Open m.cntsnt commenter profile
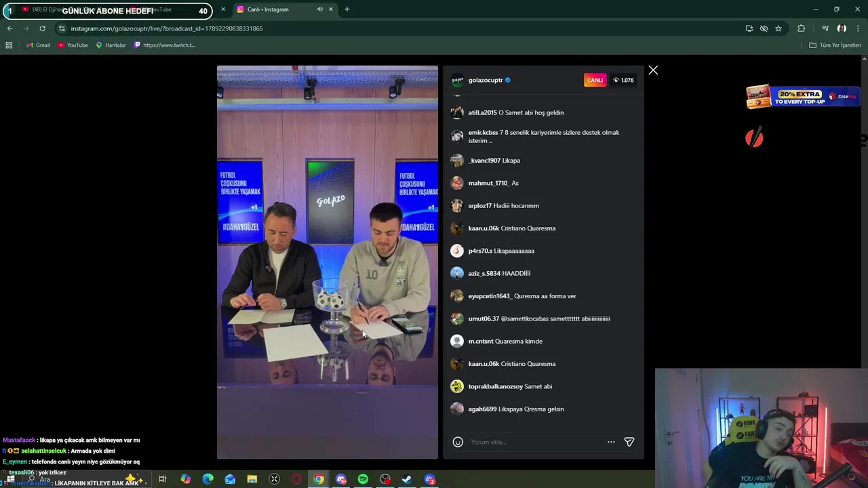Screen dimensions: 868x488 (481, 341)
